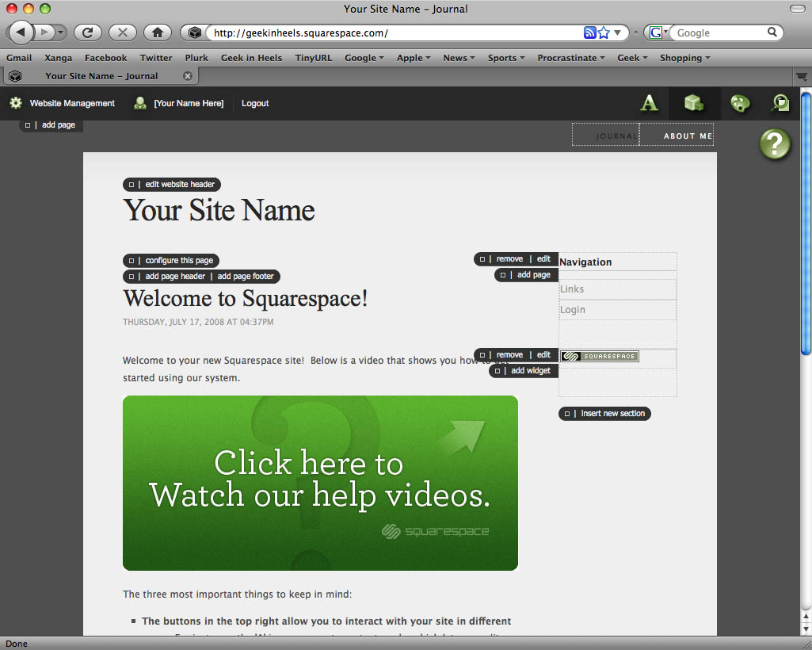
Task: Open the address bar URL history dropdown arrow
Action: (617, 32)
